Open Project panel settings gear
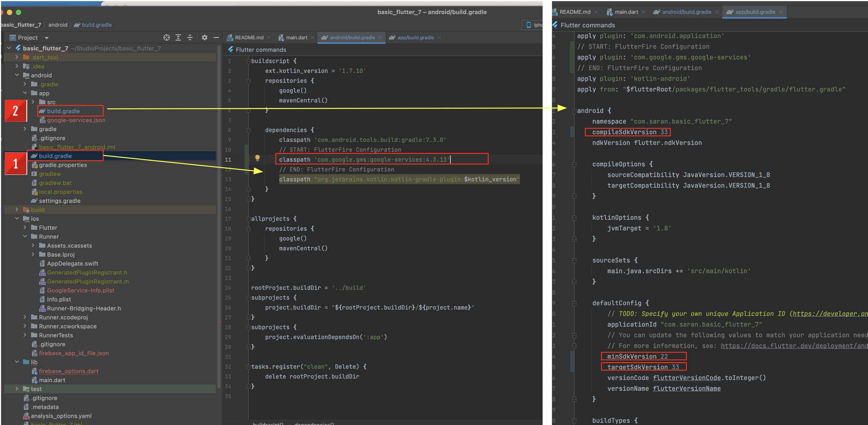This screenshot has width=868, height=425. pos(204,37)
